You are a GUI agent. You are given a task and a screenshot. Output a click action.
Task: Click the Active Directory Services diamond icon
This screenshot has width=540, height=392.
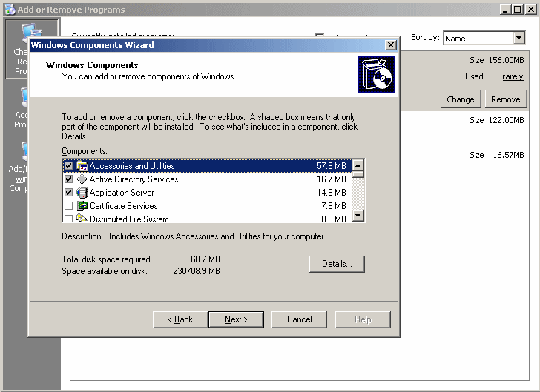[82, 179]
